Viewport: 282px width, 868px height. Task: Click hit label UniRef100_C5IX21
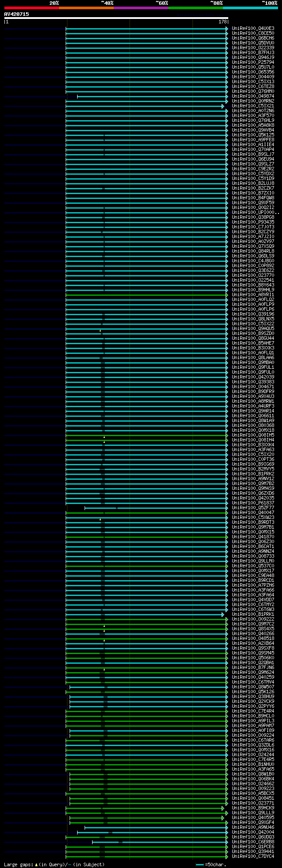[x=253, y=106]
